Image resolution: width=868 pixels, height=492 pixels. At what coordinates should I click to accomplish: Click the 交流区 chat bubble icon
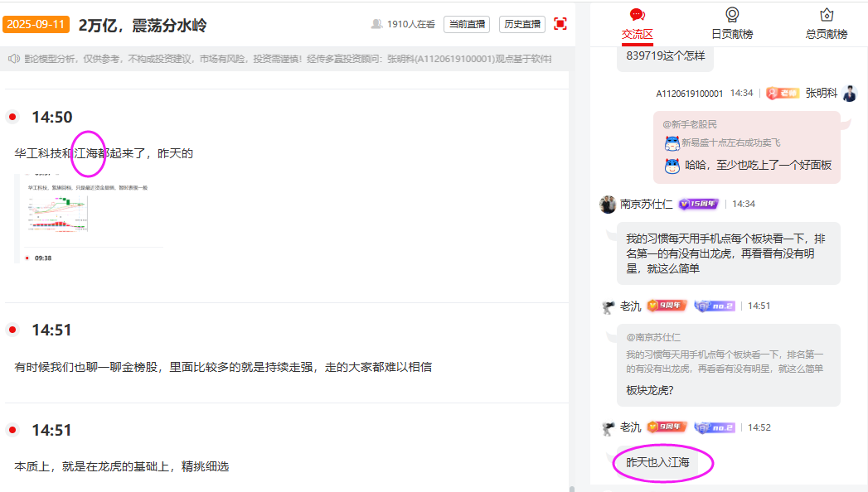coord(637,15)
